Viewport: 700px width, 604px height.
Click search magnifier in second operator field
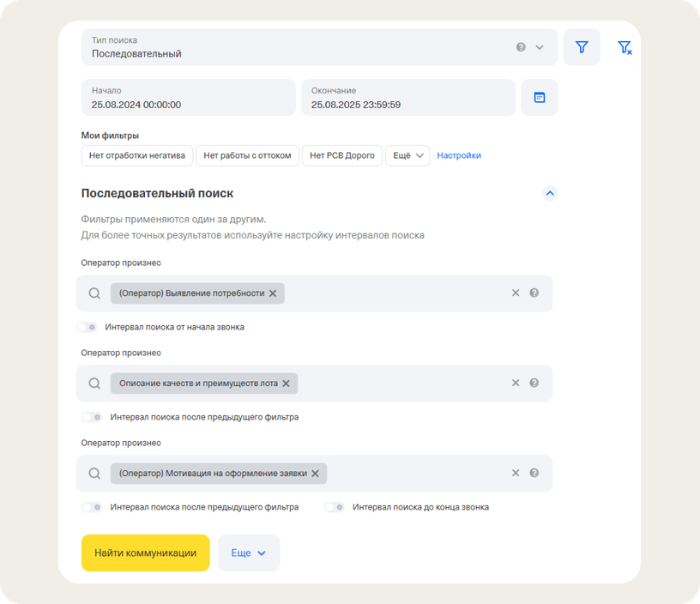(95, 384)
